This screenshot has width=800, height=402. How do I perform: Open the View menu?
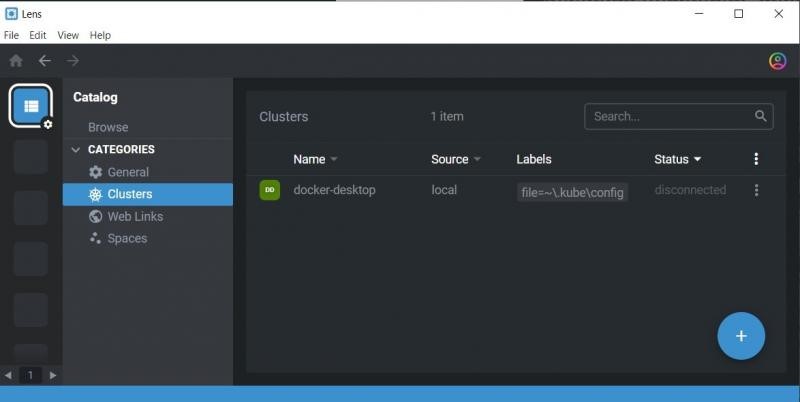(68, 35)
